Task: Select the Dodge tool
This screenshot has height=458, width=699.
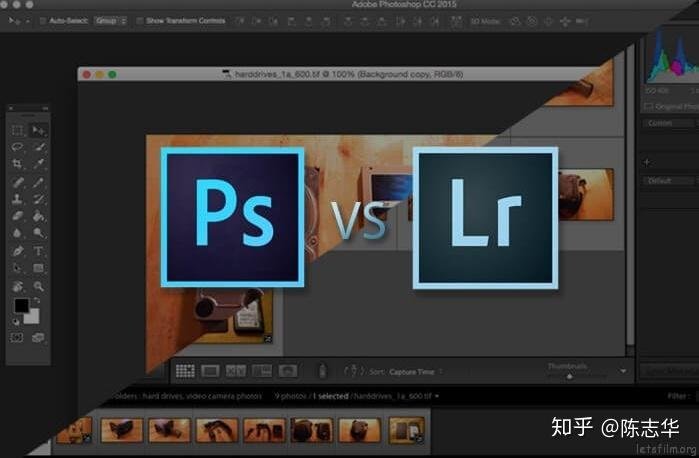Action: click(x=38, y=233)
